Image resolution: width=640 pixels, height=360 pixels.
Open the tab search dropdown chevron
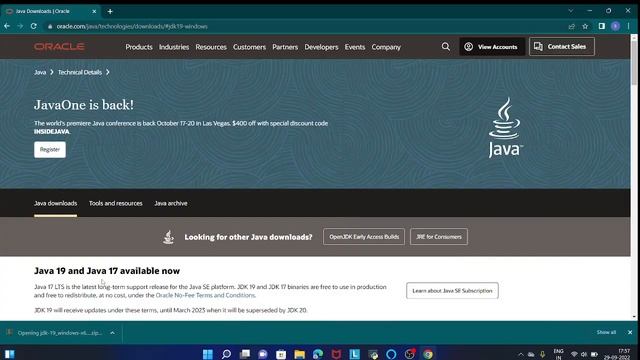571,11
